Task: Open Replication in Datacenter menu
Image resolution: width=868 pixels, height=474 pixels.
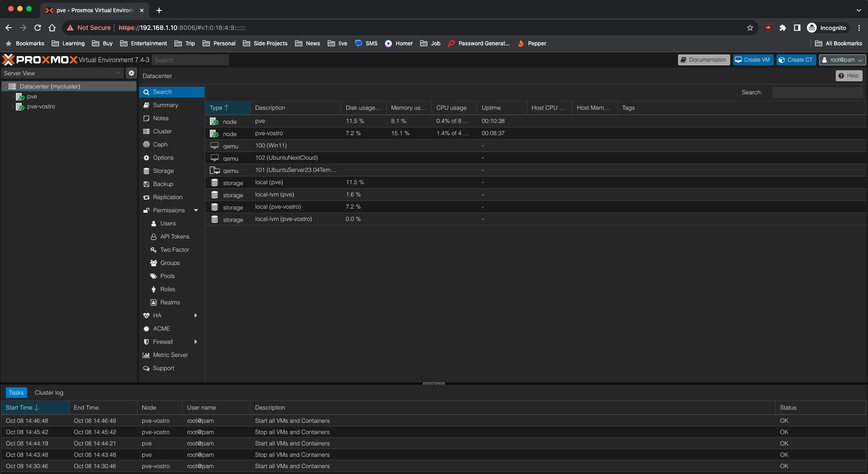Action: pyautogui.click(x=172, y=197)
